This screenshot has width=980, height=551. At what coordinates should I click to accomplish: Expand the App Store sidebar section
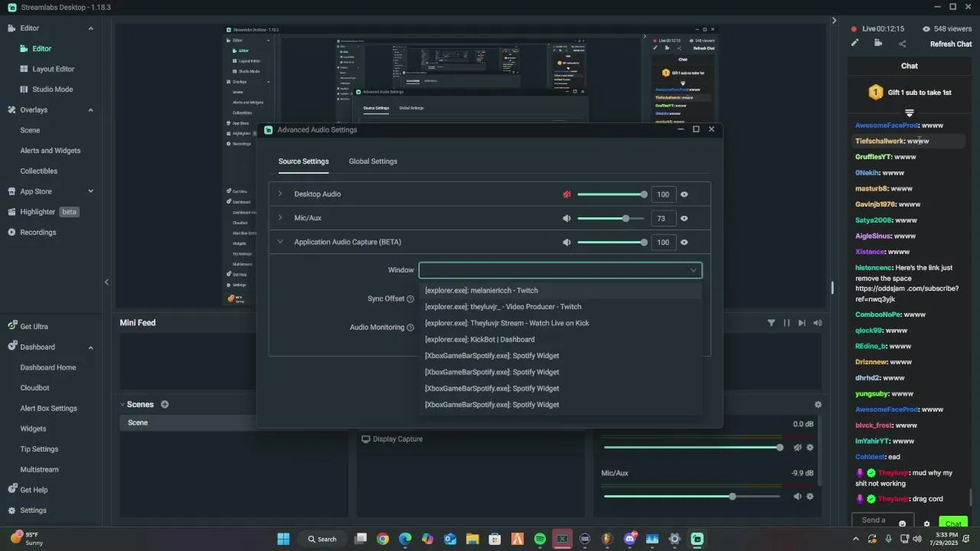click(x=90, y=191)
